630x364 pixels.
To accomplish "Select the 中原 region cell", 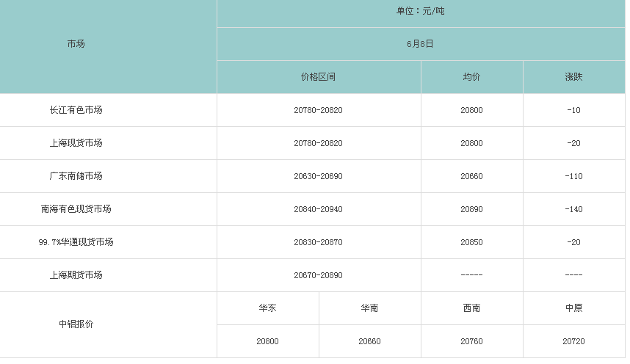I will coord(573,308).
